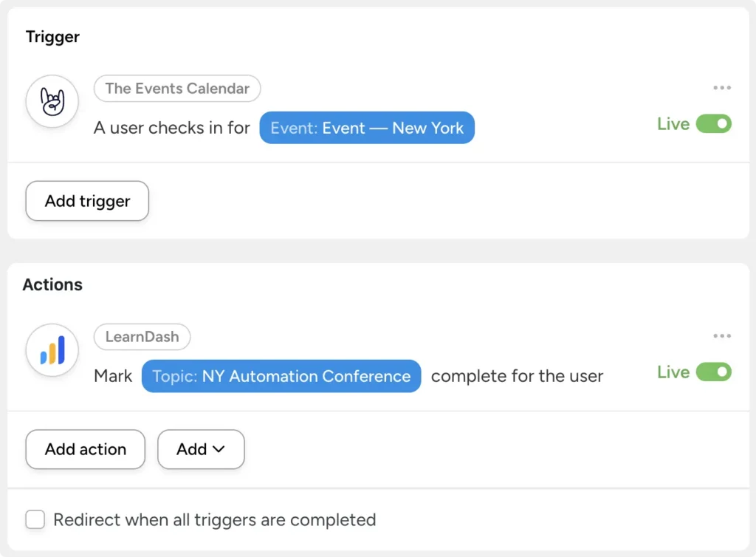
Task: Click The Events Calendar integration label
Action: pyautogui.click(x=177, y=88)
